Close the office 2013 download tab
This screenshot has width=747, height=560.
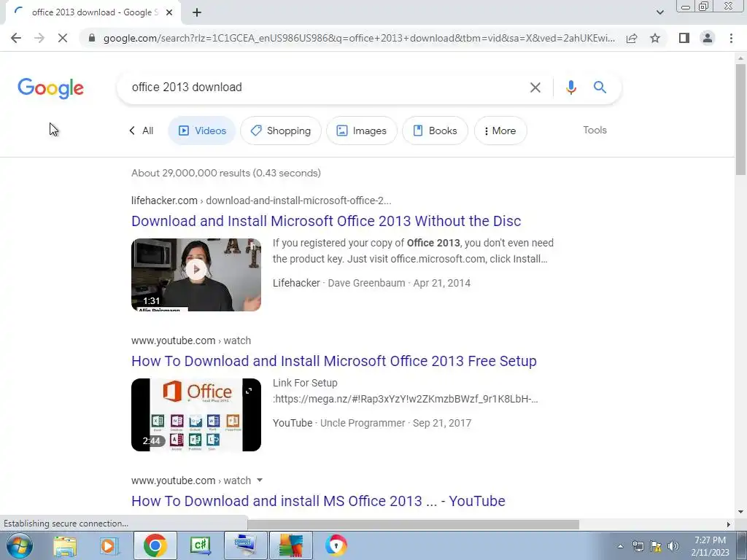click(169, 12)
